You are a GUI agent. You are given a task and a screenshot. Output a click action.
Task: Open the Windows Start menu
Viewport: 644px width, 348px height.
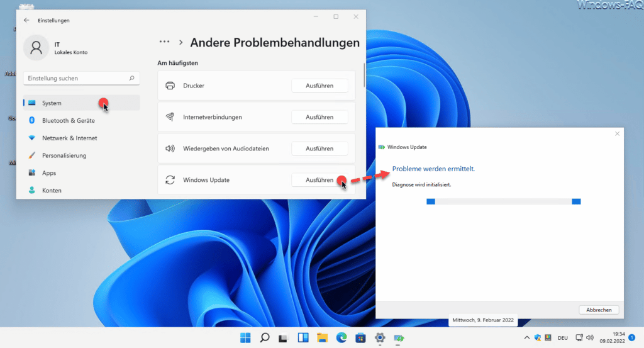(245, 338)
